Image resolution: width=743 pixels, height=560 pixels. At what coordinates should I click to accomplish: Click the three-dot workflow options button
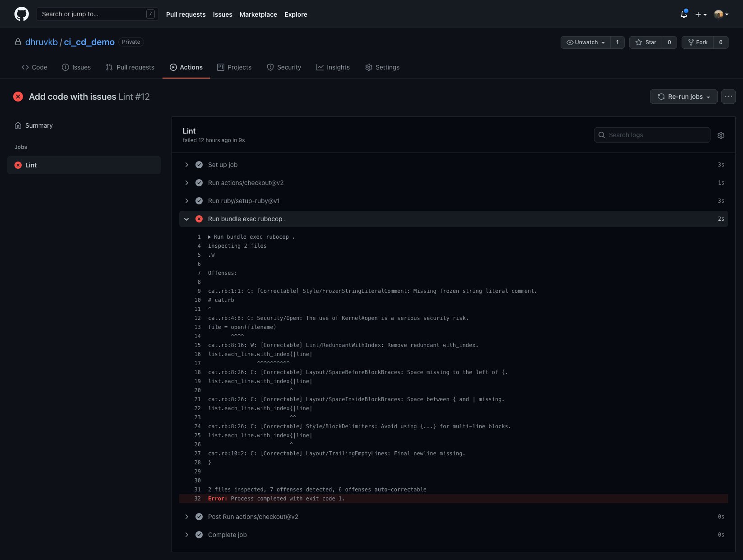pos(728,97)
